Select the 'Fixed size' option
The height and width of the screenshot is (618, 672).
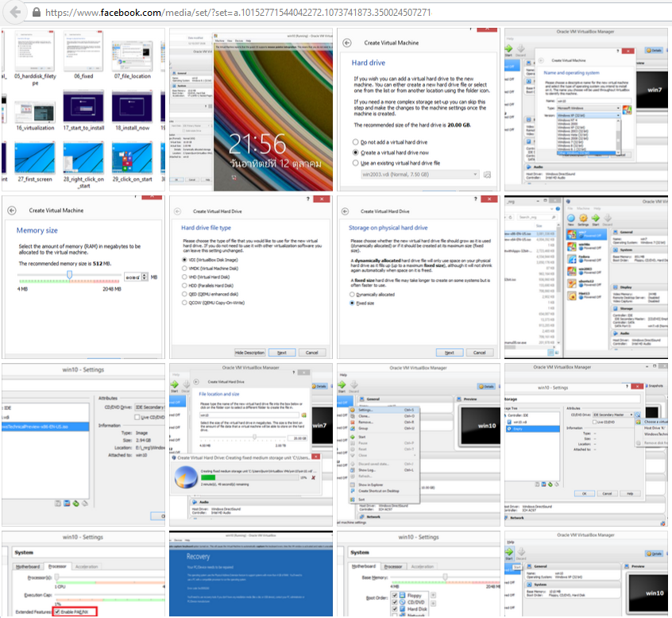(x=362, y=303)
